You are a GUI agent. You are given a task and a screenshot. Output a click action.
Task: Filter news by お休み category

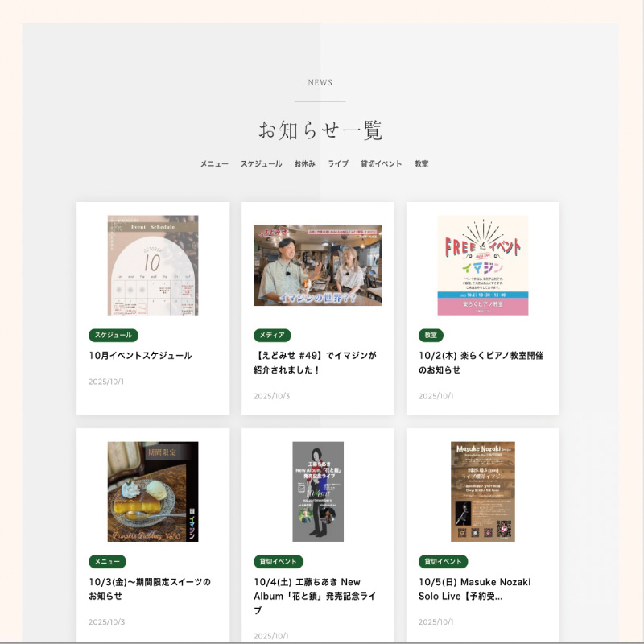point(304,164)
